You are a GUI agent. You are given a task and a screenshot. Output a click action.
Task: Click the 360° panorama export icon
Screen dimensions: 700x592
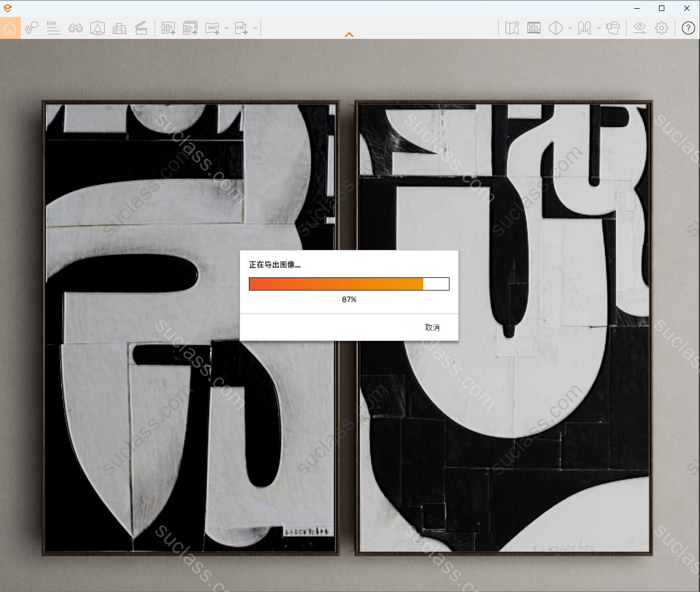pyautogui.click(x=212, y=28)
